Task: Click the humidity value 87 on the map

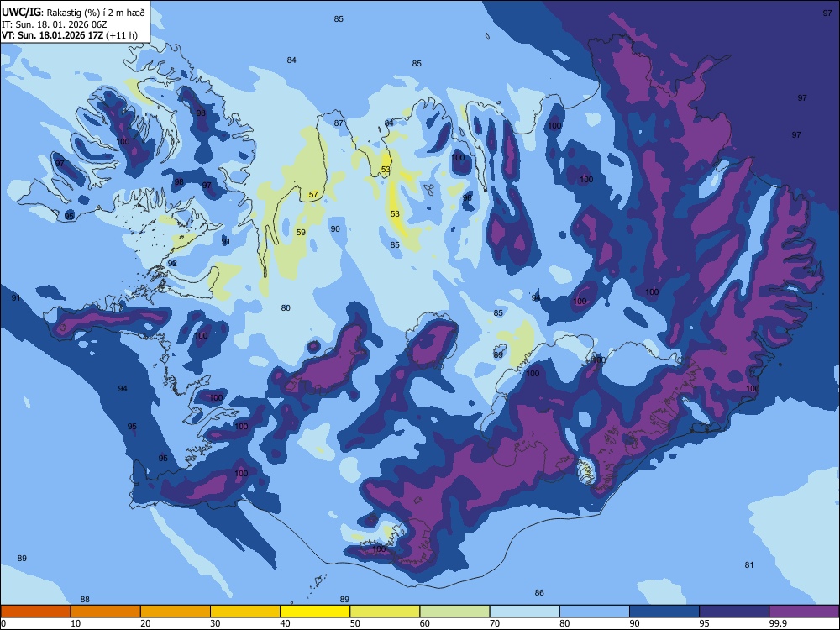Action: [x=339, y=123]
